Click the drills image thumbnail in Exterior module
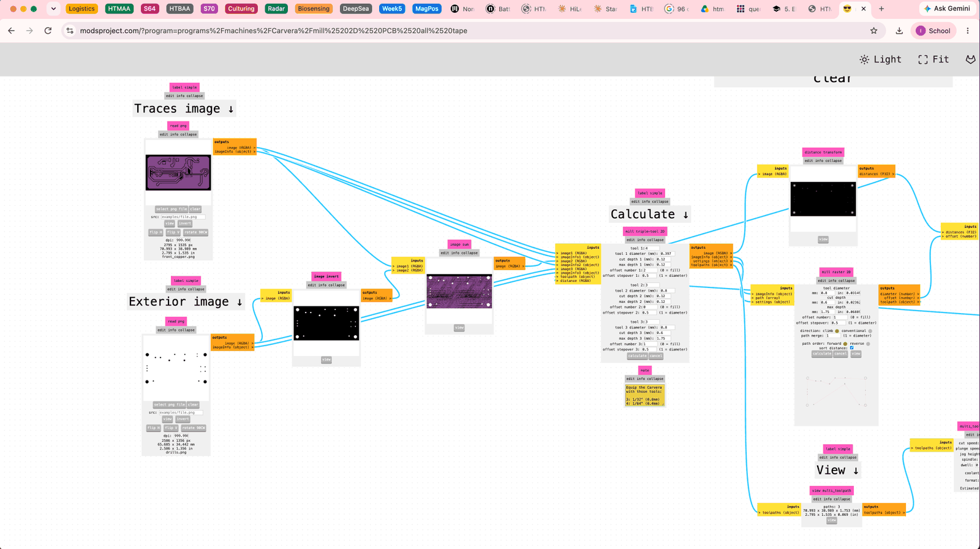Viewport: 980px width, 549px height. (176, 368)
